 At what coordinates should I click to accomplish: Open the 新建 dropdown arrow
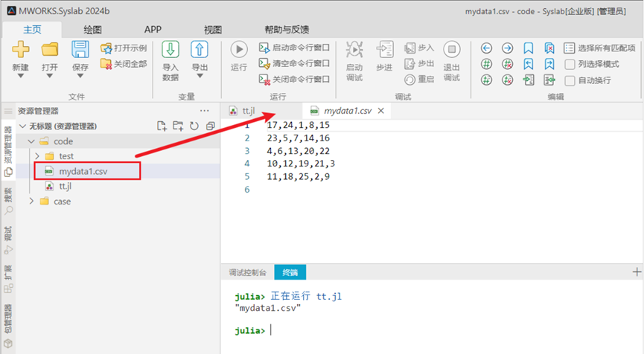(21, 76)
